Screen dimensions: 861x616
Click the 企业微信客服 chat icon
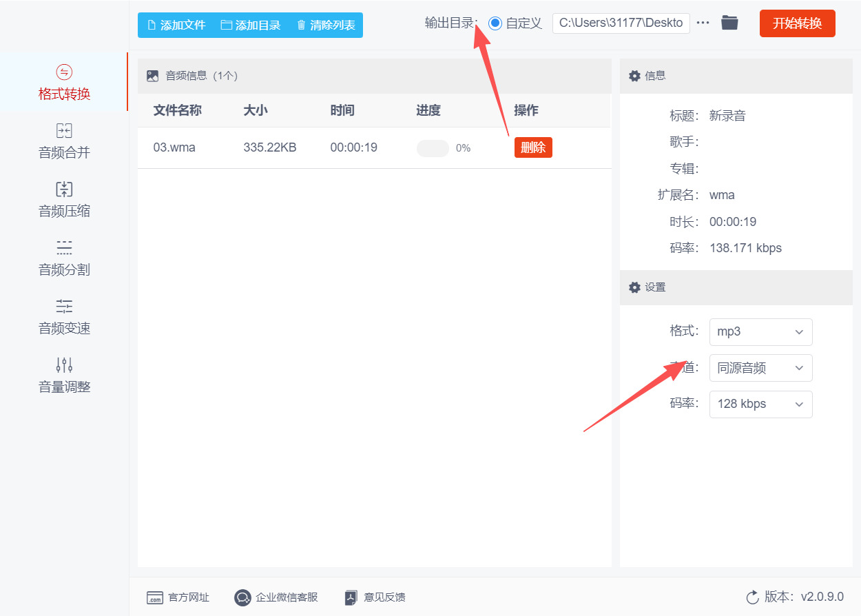(x=242, y=597)
